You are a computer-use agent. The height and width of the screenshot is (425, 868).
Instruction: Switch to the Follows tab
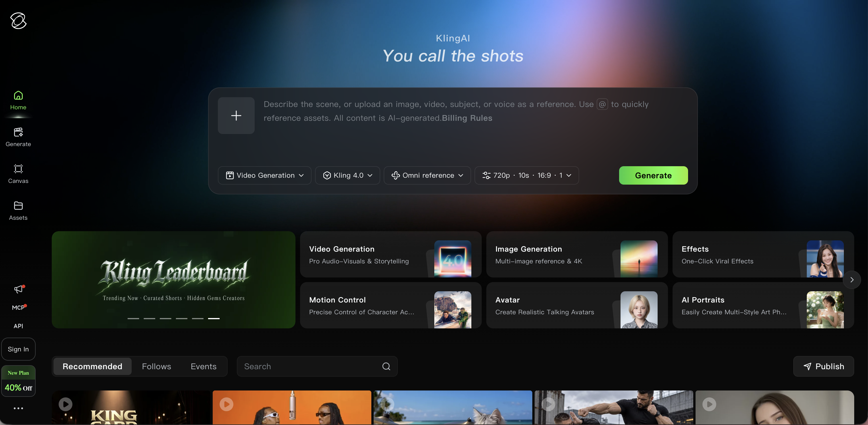[x=156, y=366]
